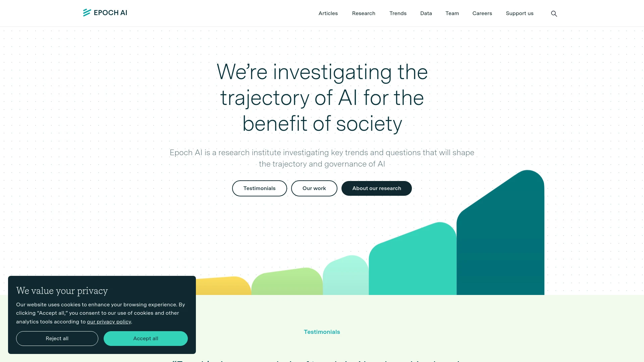Click the Accept all cookies button

coord(146,338)
